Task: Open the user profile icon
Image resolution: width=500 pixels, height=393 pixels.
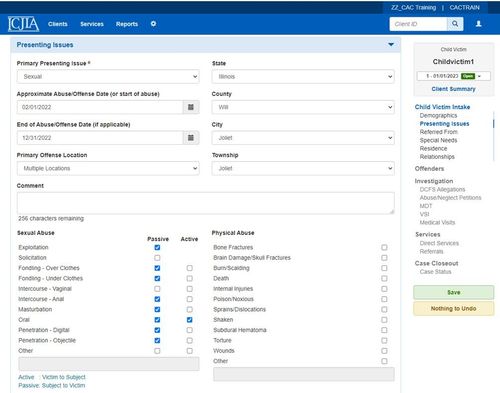Action: click(x=478, y=24)
